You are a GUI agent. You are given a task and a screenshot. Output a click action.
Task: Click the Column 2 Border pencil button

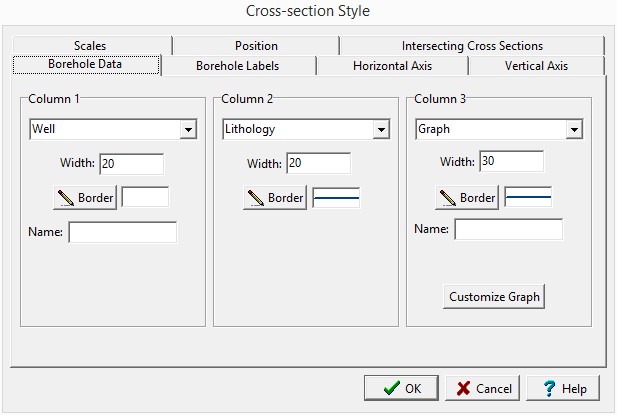(275, 198)
